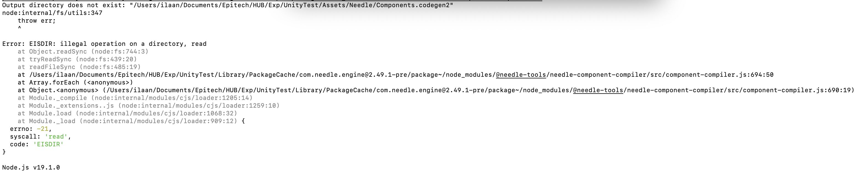This screenshot has height=175, width=868.
Task: Click the 'at Module._compile' stack frame
Action: click(x=135, y=98)
